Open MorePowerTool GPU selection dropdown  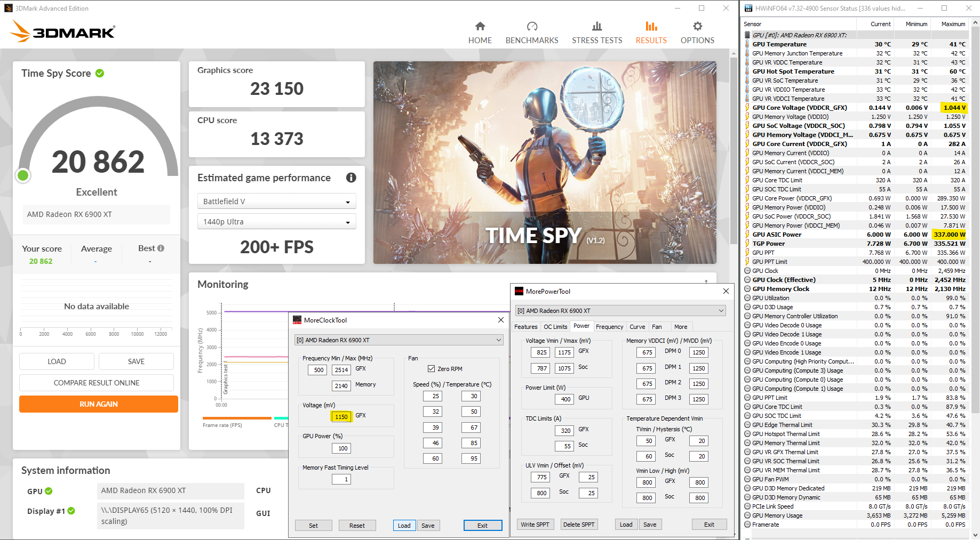point(620,311)
